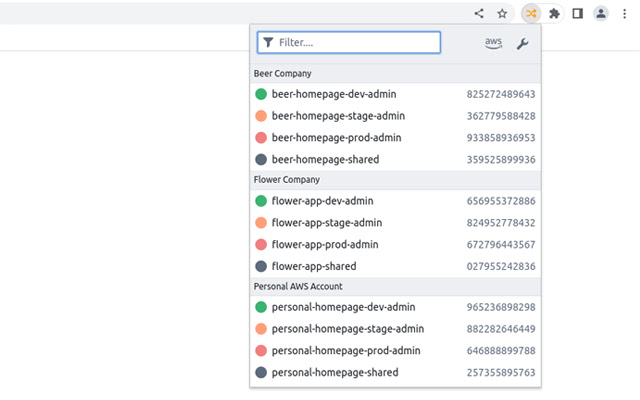640x400 pixels.
Task: Click account ID 646888899788
Action: (501, 351)
